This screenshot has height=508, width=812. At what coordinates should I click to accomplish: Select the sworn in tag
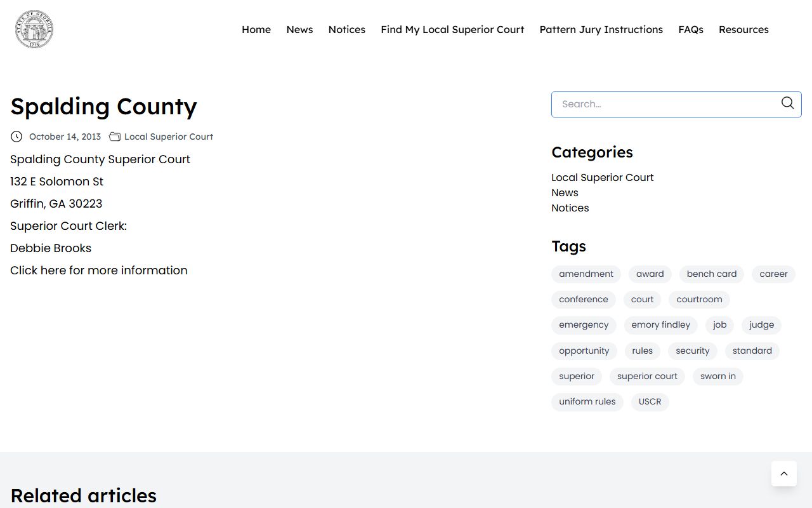tap(718, 377)
